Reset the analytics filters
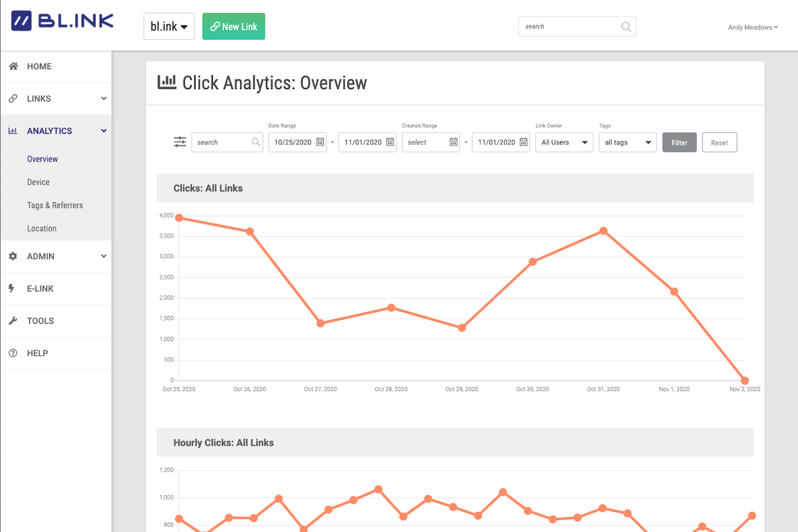 [x=719, y=142]
